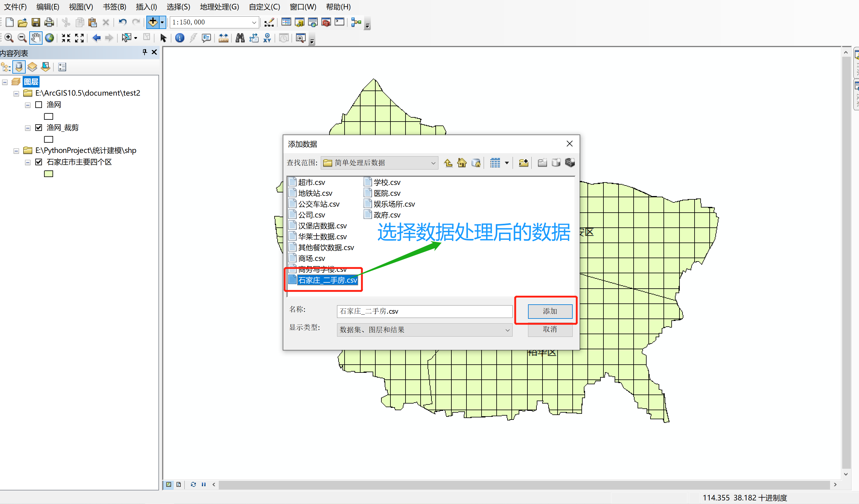
Task: Switch to Layout View button at bottom
Action: coord(179,484)
